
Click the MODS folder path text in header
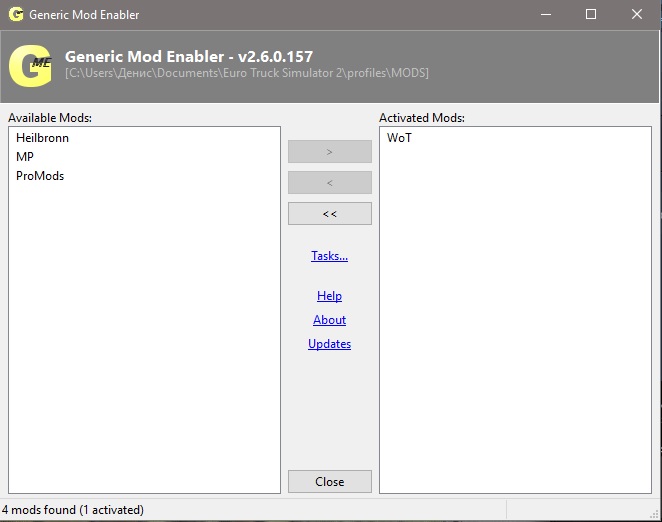tap(247, 73)
